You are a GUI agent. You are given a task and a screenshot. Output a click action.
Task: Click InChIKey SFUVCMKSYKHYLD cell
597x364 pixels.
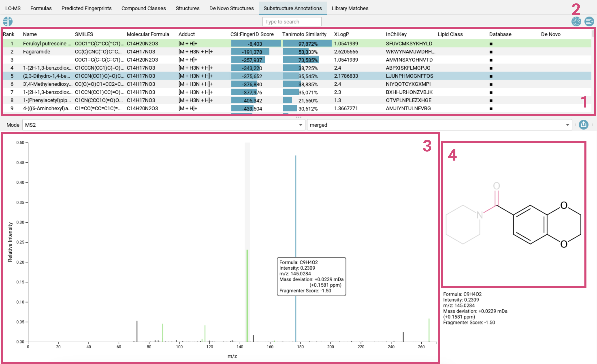coord(409,44)
